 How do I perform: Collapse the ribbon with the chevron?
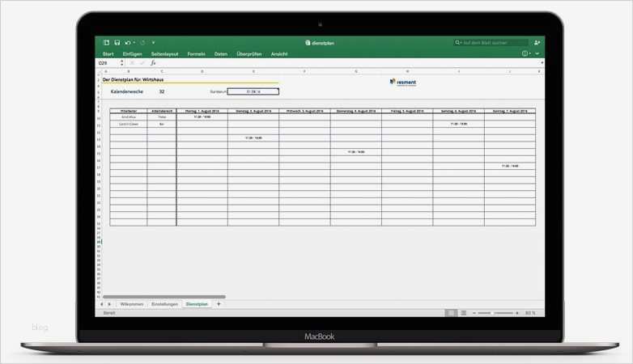point(537,53)
